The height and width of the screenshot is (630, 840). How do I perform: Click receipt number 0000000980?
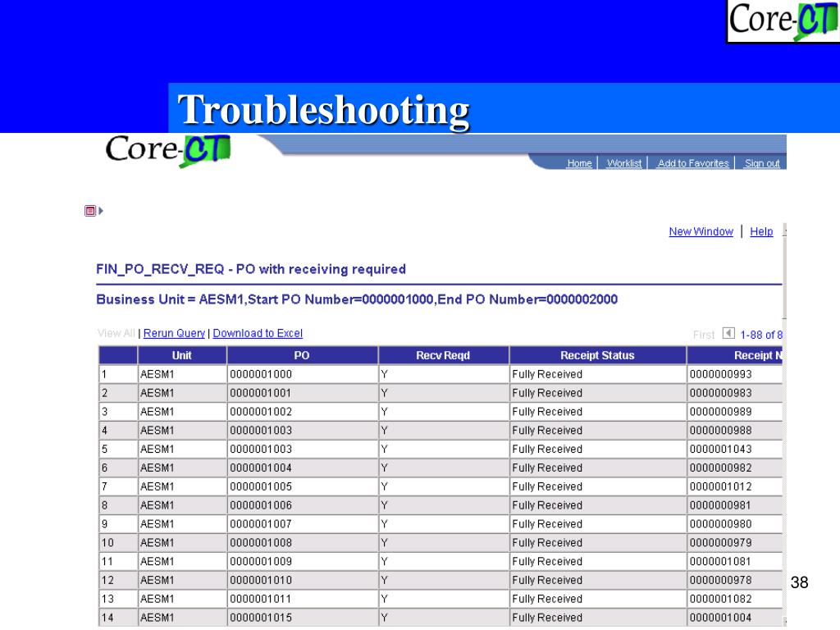[720, 524]
